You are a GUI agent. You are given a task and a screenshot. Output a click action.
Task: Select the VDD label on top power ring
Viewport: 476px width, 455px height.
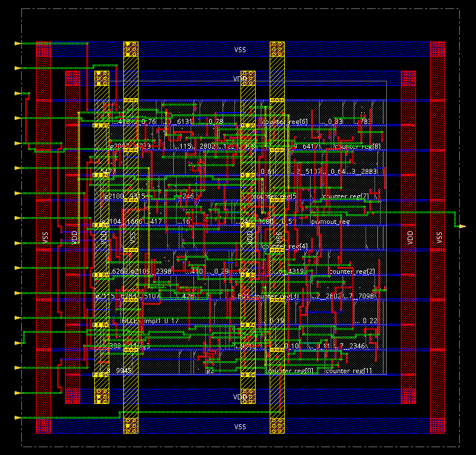click(x=240, y=79)
